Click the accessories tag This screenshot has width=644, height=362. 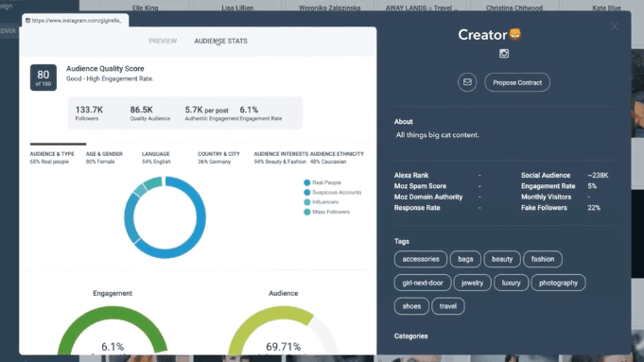(421, 259)
